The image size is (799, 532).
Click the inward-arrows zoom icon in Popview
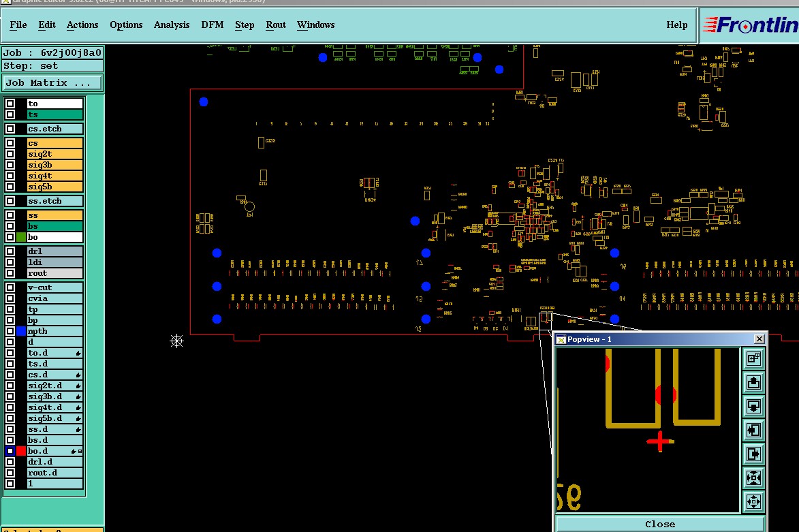(x=753, y=478)
